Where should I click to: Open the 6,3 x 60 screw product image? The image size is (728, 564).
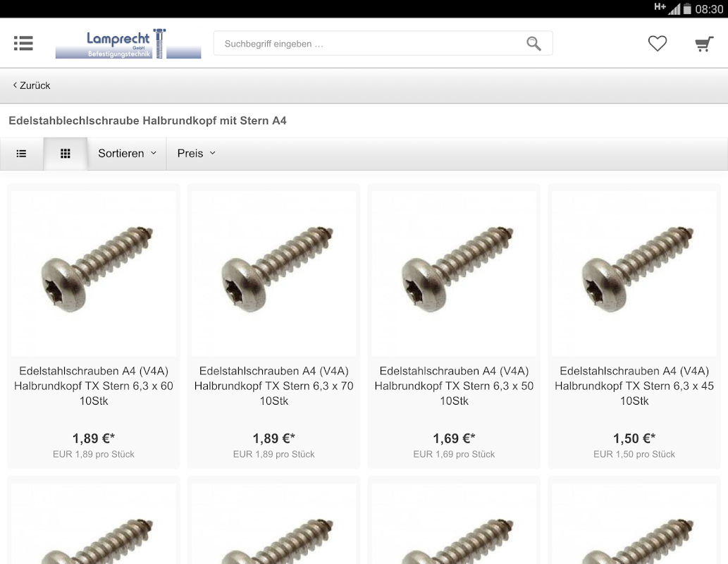[x=93, y=274]
